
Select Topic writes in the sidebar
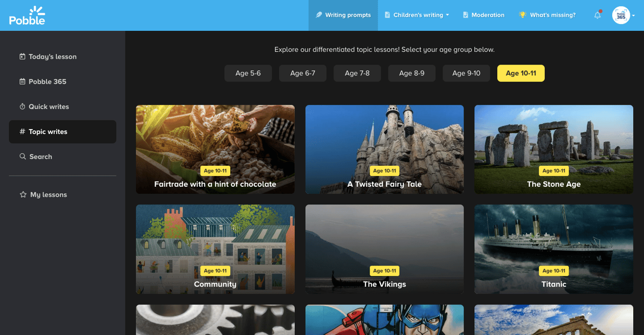(x=48, y=132)
